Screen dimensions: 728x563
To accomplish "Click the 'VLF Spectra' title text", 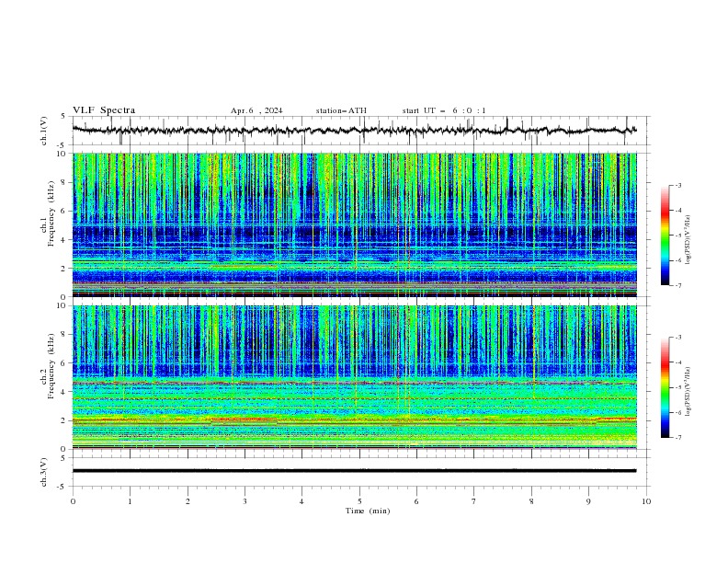I will [x=104, y=110].
